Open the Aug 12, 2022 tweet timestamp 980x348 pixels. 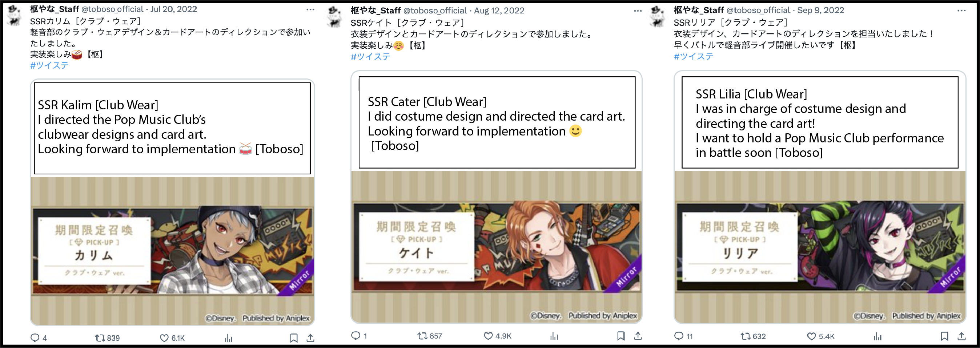499,11
